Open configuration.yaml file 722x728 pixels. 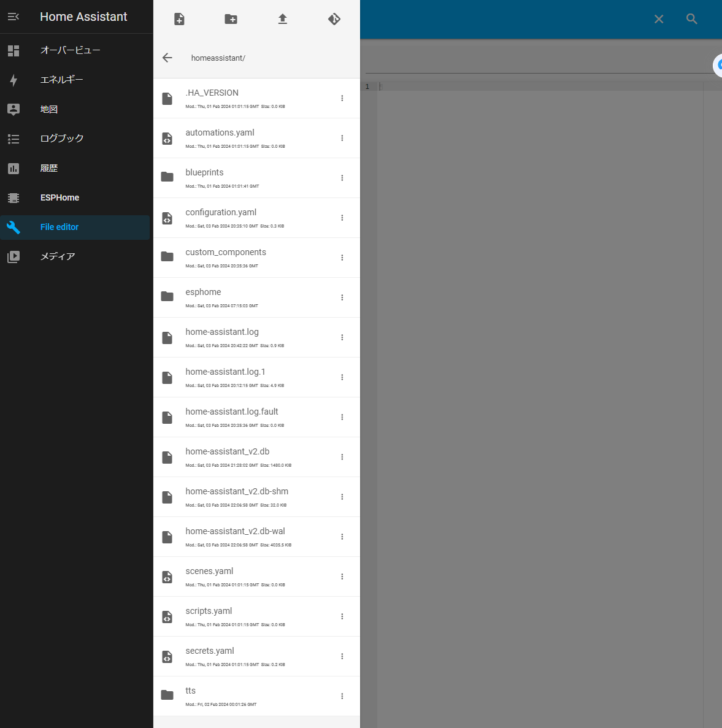tap(256, 218)
